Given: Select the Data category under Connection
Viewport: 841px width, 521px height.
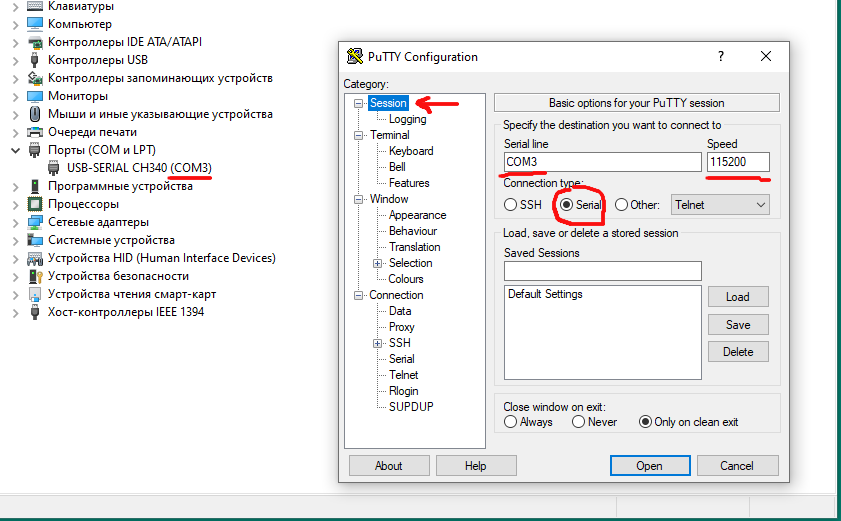Looking at the screenshot, I should 400,311.
